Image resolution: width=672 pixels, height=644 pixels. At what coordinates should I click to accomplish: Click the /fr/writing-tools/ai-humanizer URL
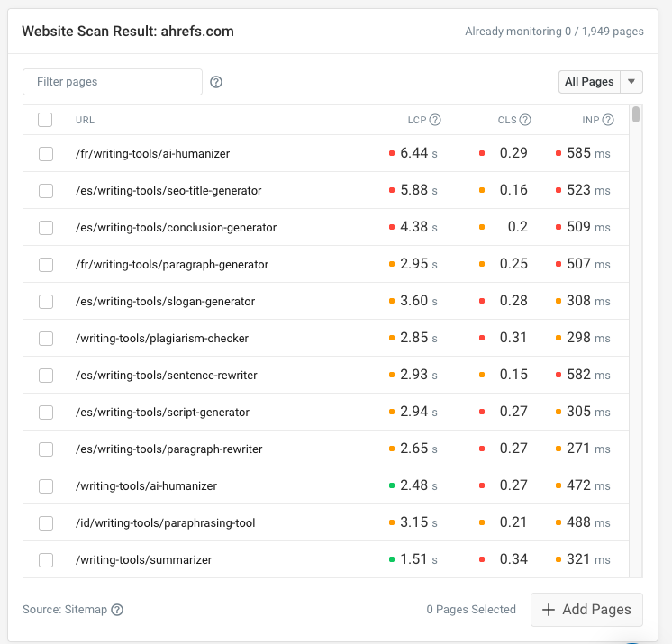pos(152,154)
